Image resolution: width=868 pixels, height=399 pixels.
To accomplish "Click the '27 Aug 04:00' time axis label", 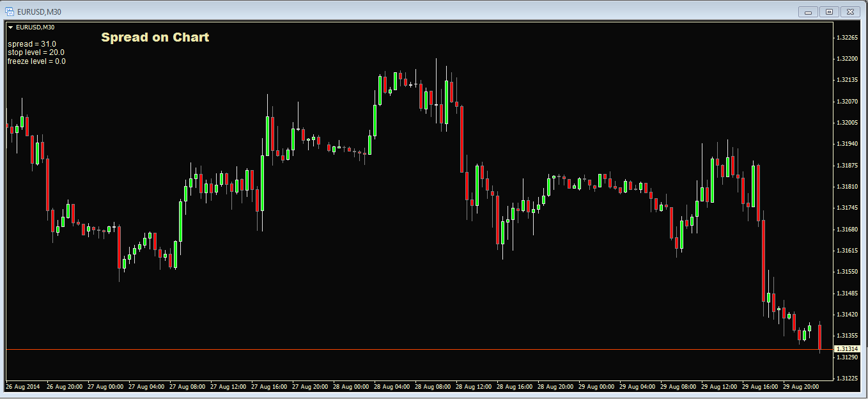I will [146, 387].
